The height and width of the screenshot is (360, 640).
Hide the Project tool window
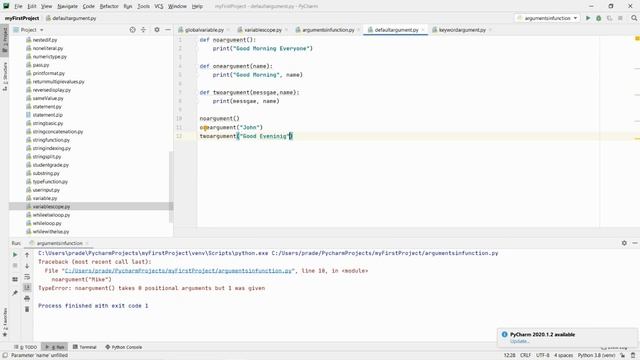point(168,30)
